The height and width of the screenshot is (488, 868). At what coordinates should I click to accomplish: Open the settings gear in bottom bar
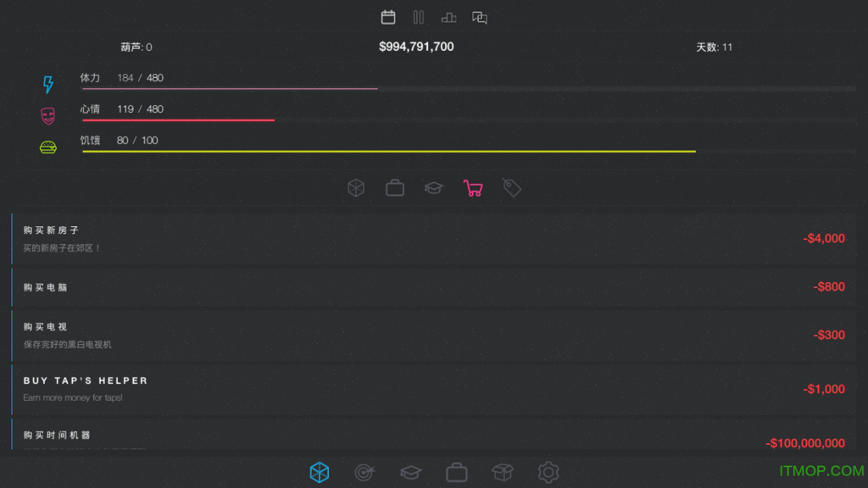(x=548, y=473)
